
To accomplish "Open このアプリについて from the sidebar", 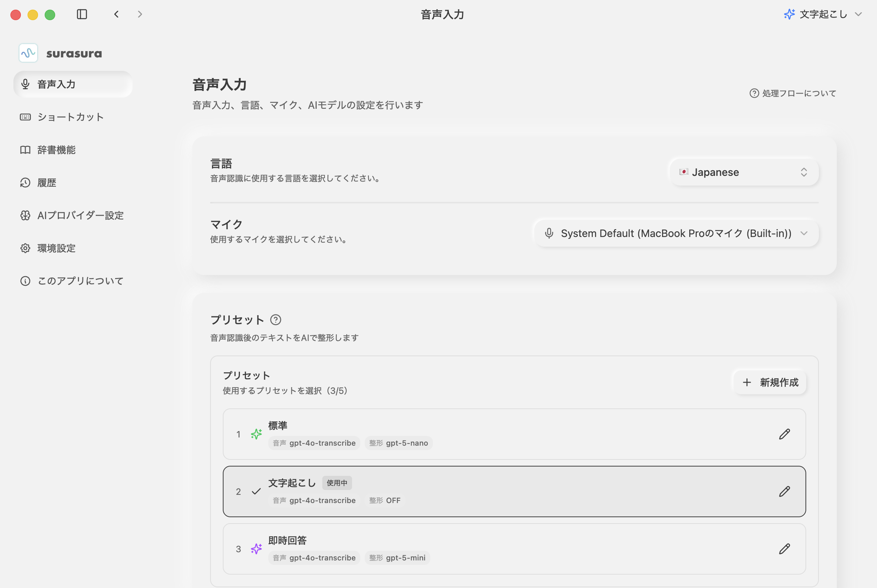I will (x=25, y=281).
